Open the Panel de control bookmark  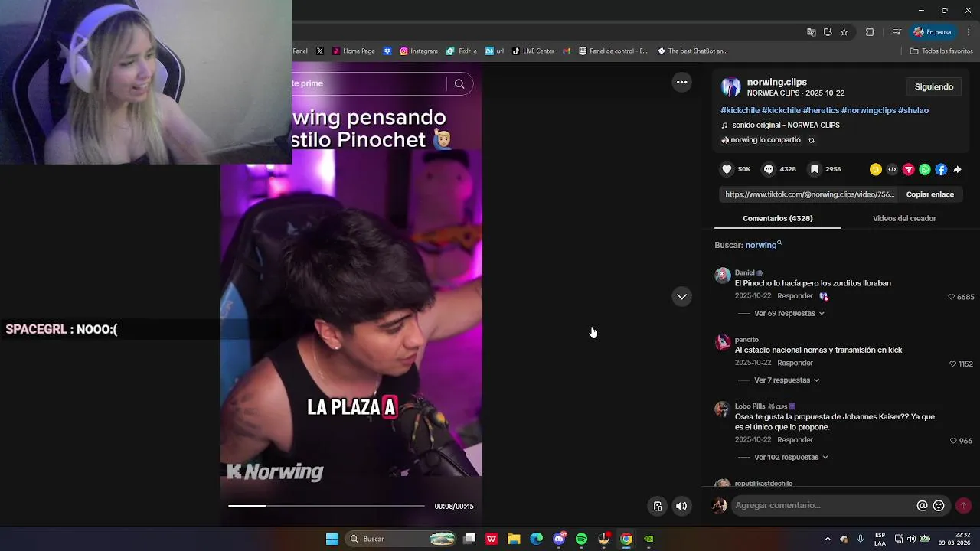[x=613, y=51]
